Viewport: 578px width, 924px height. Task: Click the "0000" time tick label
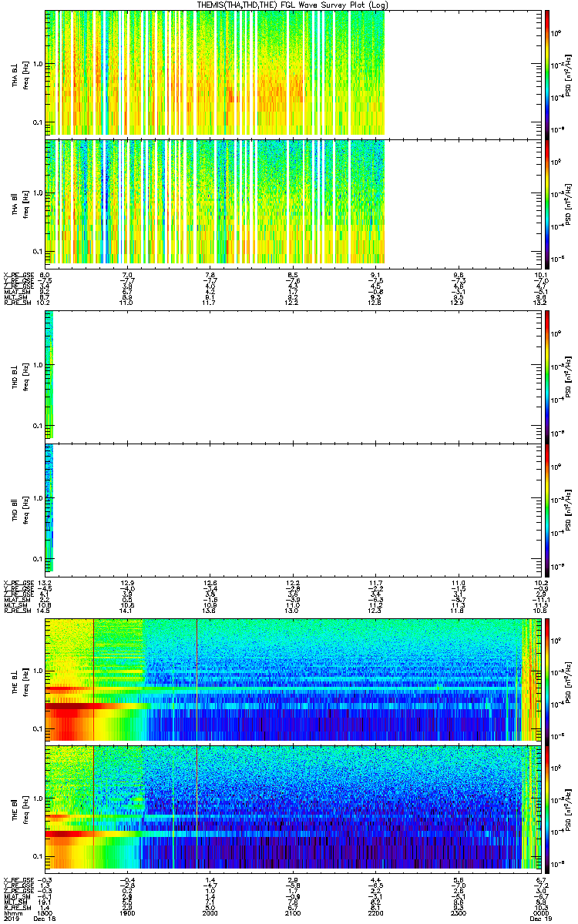click(x=540, y=913)
